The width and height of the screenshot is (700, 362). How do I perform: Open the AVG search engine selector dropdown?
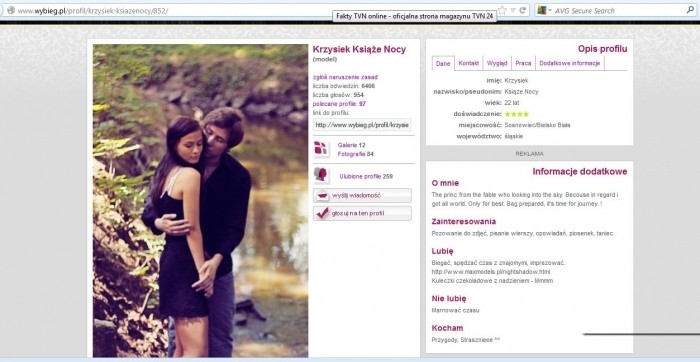[544, 10]
